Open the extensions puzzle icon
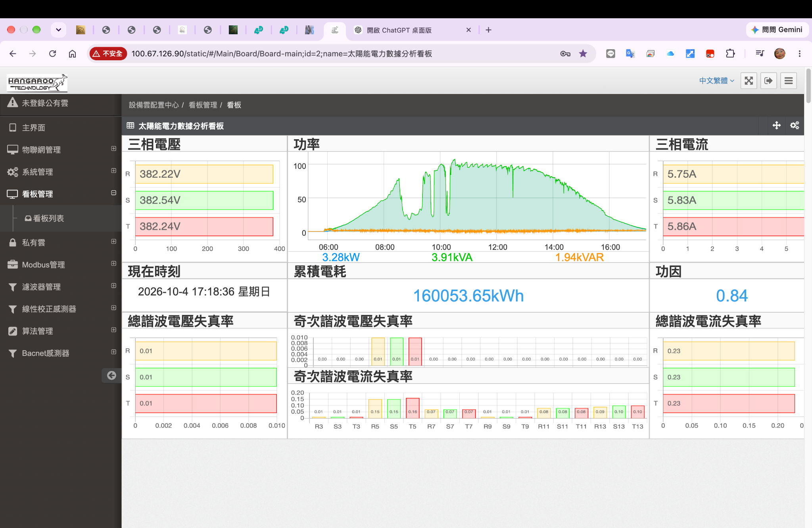The image size is (812, 528). pyautogui.click(x=730, y=54)
